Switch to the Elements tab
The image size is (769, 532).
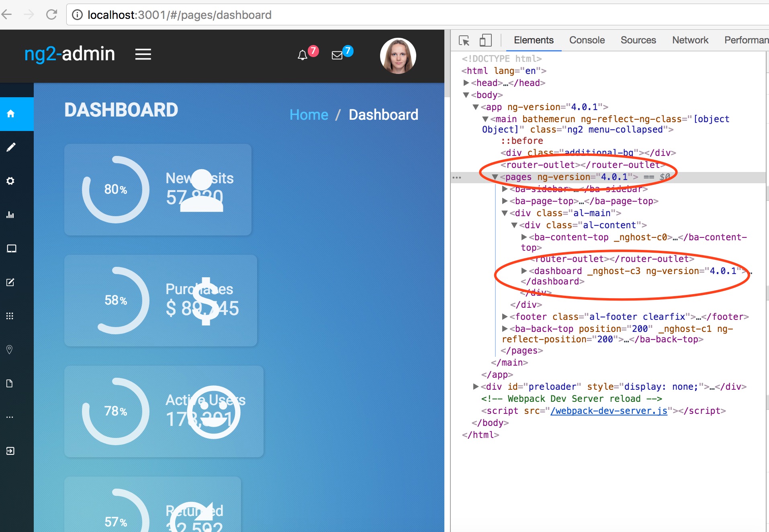[534, 40]
